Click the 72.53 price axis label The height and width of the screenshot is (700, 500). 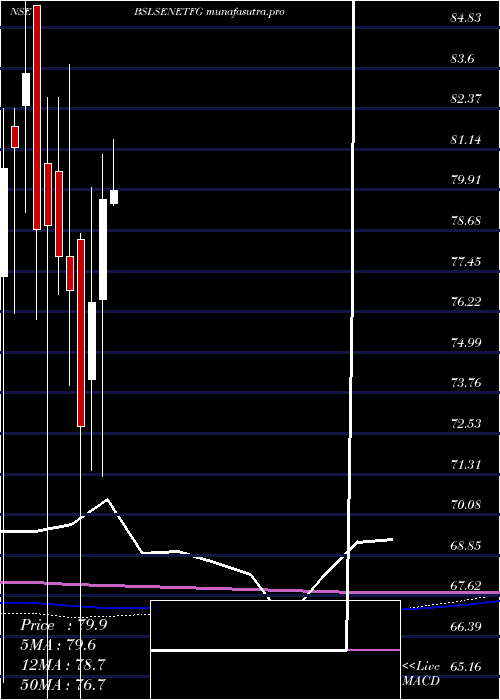(x=466, y=423)
